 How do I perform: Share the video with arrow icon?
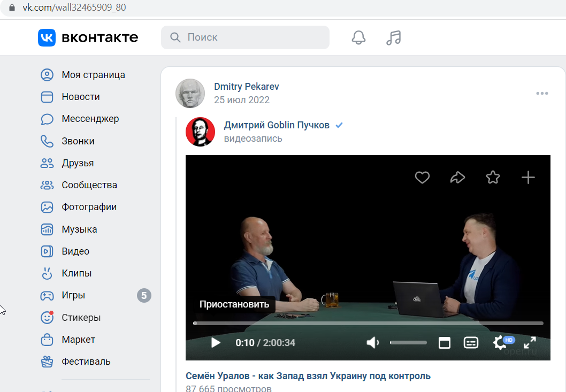click(457, 177)
